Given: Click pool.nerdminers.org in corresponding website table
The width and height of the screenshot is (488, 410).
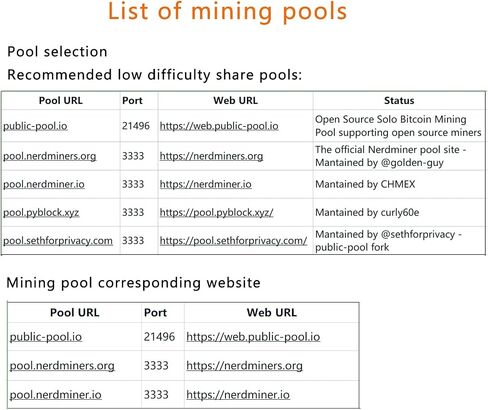Looking at the screenshot, I should [62, 366].
